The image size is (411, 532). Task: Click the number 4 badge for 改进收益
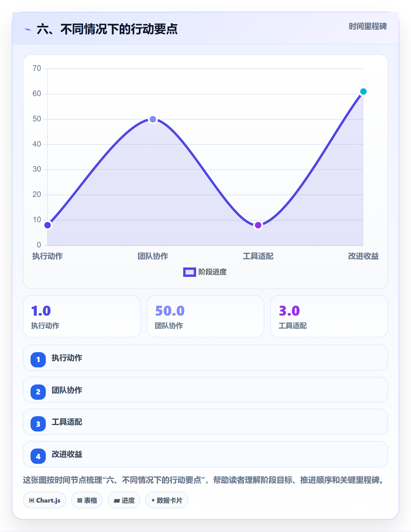[x=38, y=456]
